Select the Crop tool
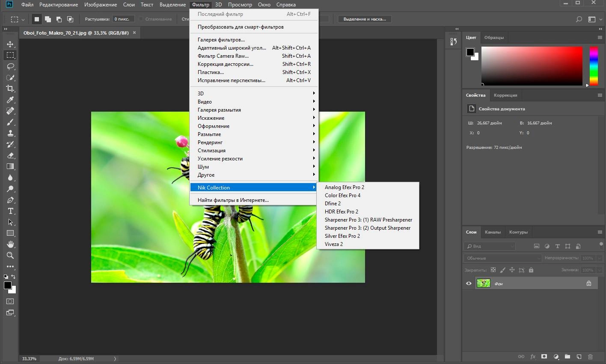 [x=10, y=89]
